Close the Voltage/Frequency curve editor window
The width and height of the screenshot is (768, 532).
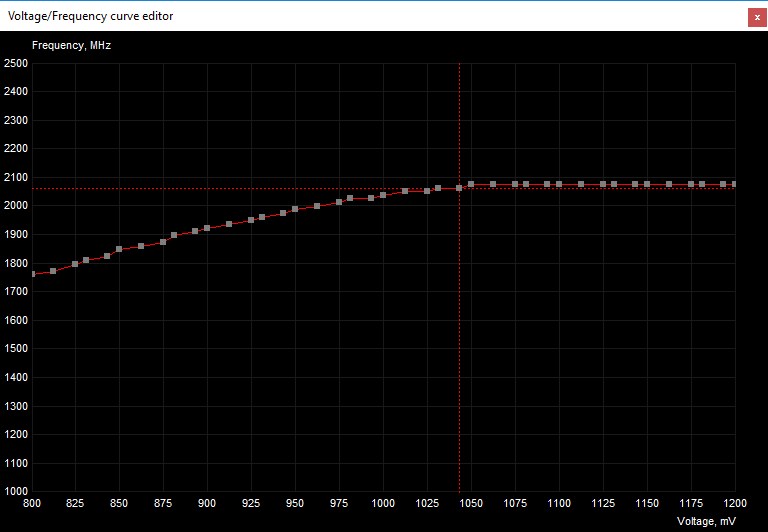coord(757,18)
